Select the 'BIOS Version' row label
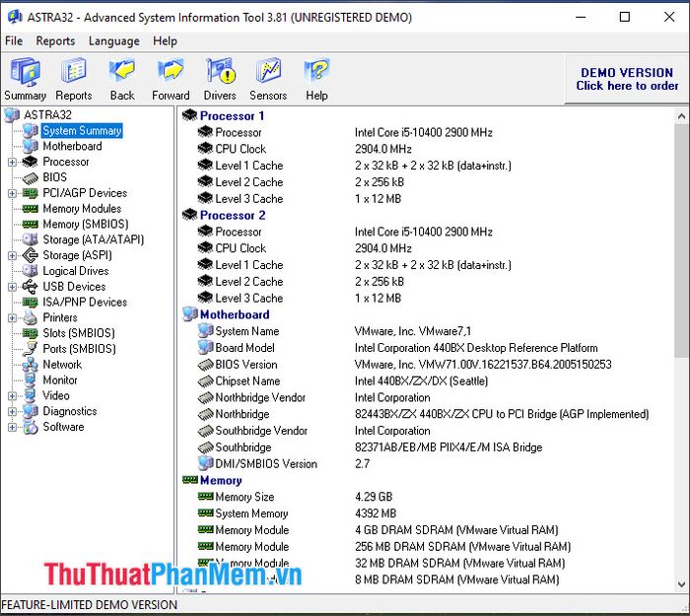The height and width of the screenshot is (616, 690). click(246, 365)
